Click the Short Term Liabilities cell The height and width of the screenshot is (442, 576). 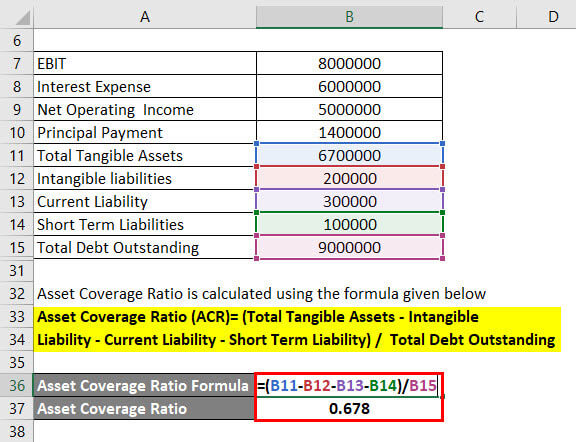click(x=145, y=224)
